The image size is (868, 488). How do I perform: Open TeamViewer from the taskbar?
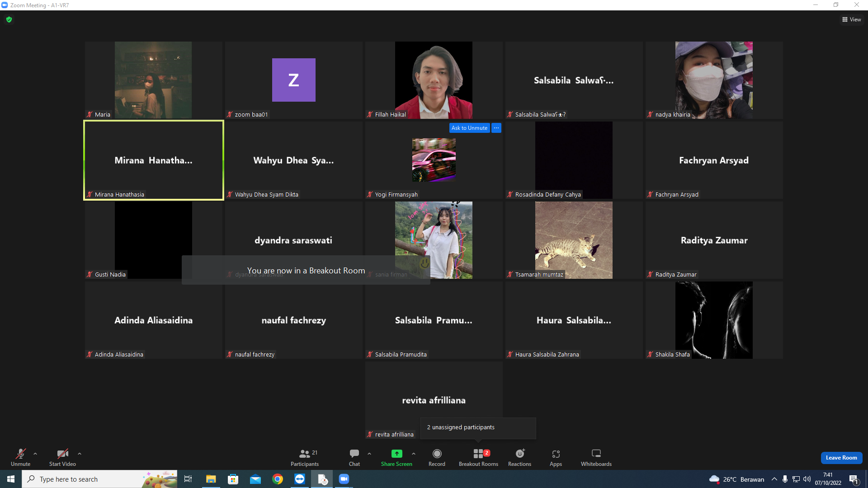pyautogui.click(x=300, y=479)
